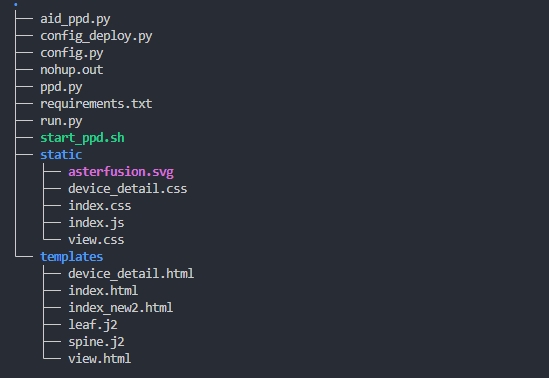549x378 pixels.
Task: Select the nohup.out file
Action: click(71, 70)
